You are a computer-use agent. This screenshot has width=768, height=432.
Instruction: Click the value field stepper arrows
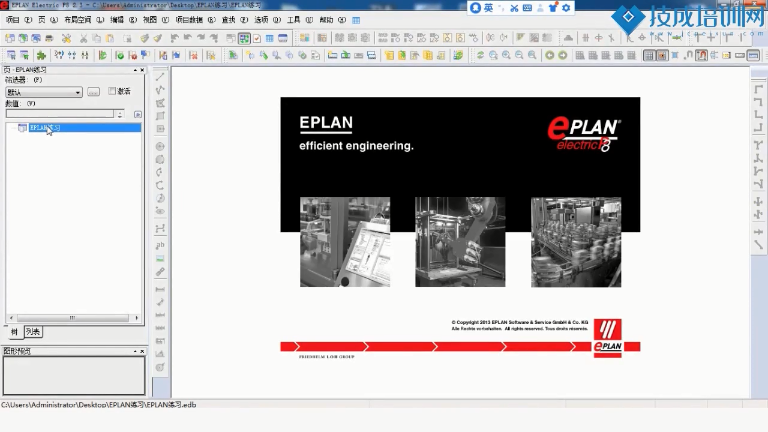(120, 114)
